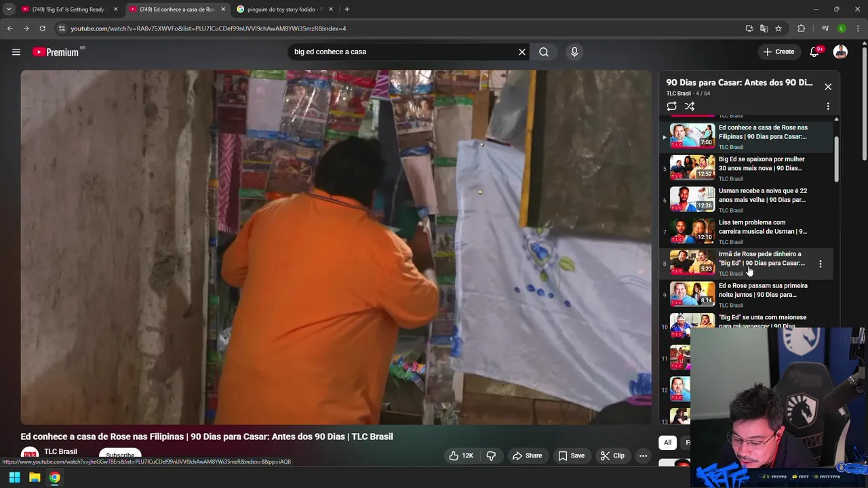Open Chrome profile L avatar

pyautogui.click(x=842, y=28)
